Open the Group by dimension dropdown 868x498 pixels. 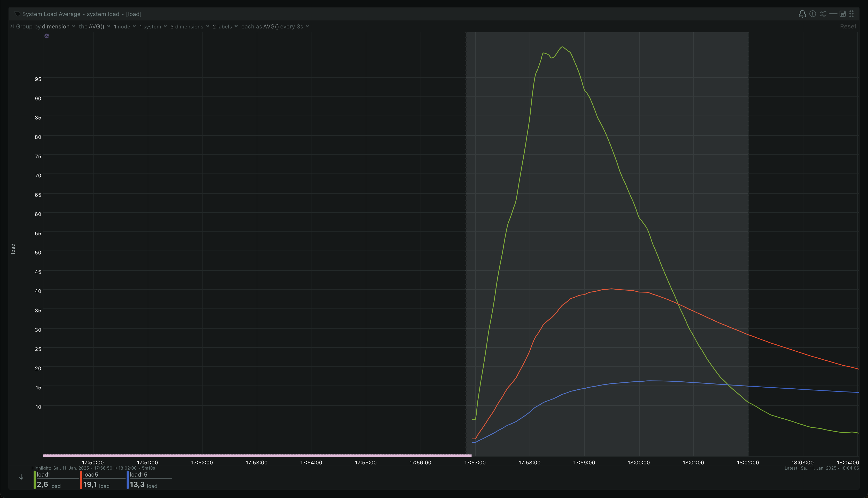pos(45,26)
